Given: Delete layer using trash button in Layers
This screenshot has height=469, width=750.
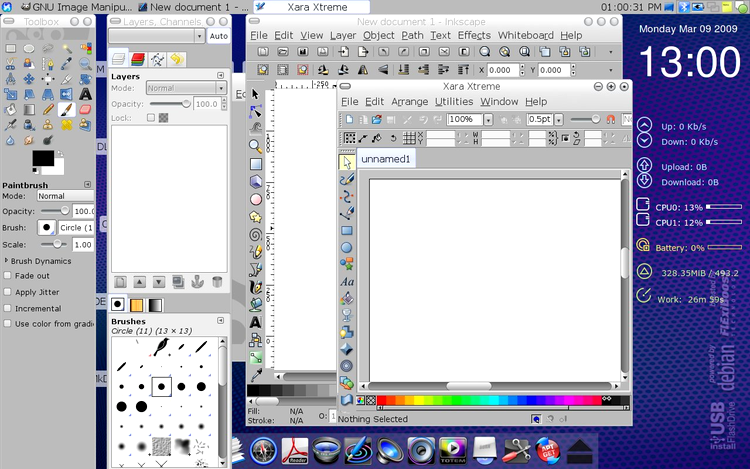Looking at the screenshot, I should (217, 282).
